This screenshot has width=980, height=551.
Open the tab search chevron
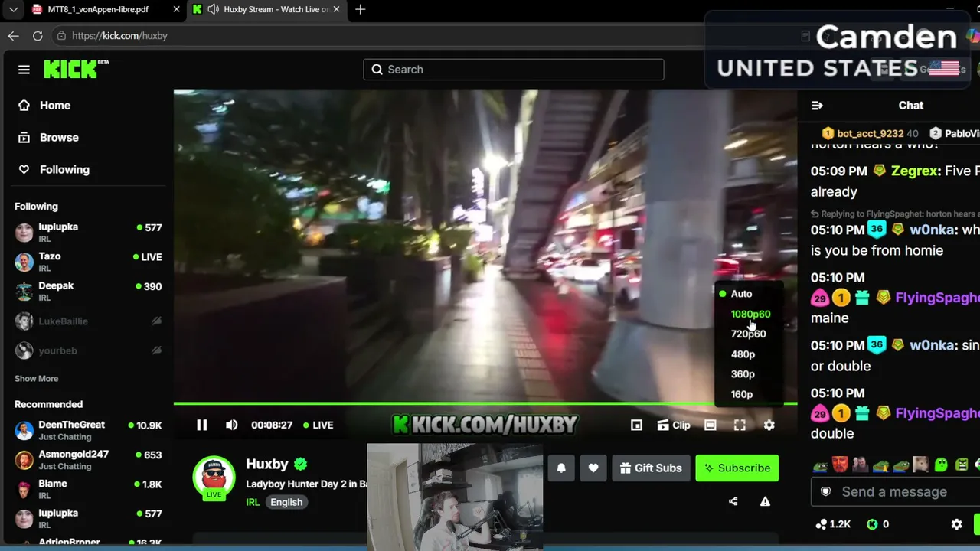(x=13, y=9)
